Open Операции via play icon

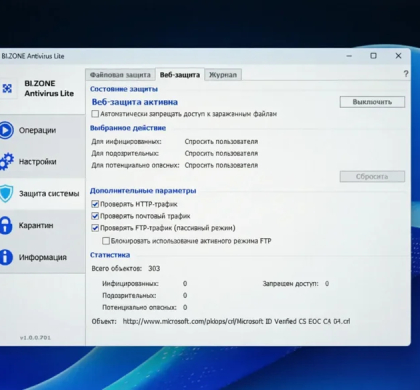point(6,130)
